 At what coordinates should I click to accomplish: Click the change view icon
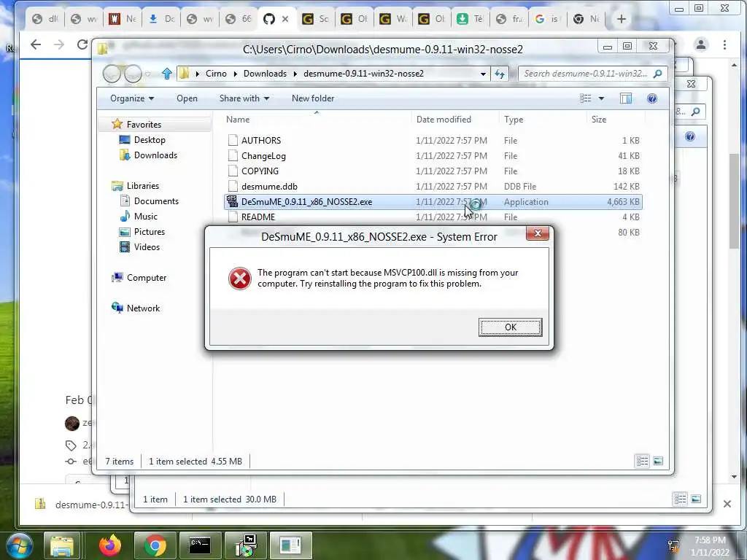click(586, 98)
